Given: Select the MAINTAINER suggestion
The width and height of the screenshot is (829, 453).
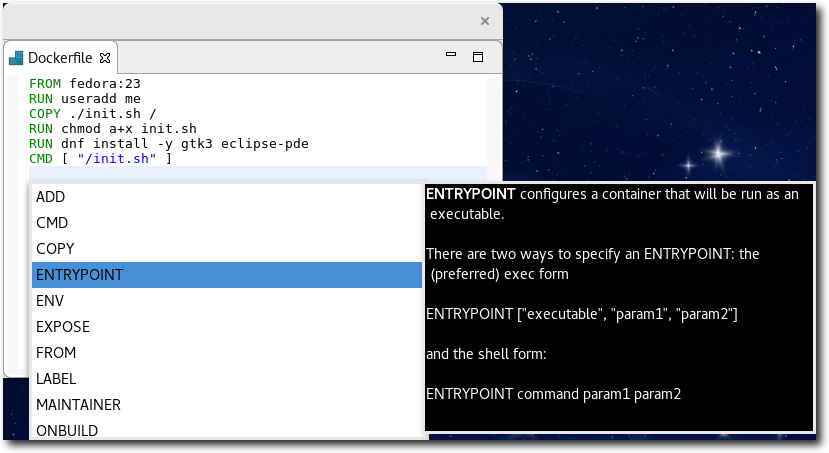Looking at the screenshot, I should coord(78,405).
